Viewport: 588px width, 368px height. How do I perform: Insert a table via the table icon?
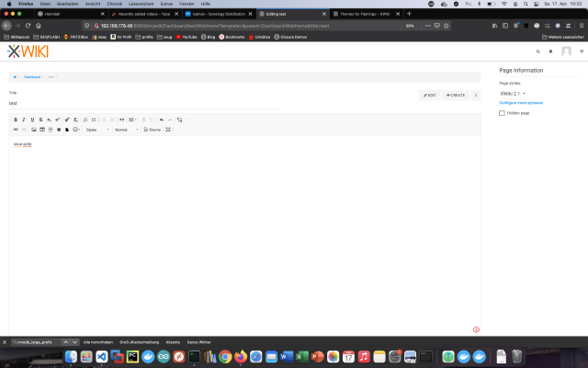(x=42, y=130)
